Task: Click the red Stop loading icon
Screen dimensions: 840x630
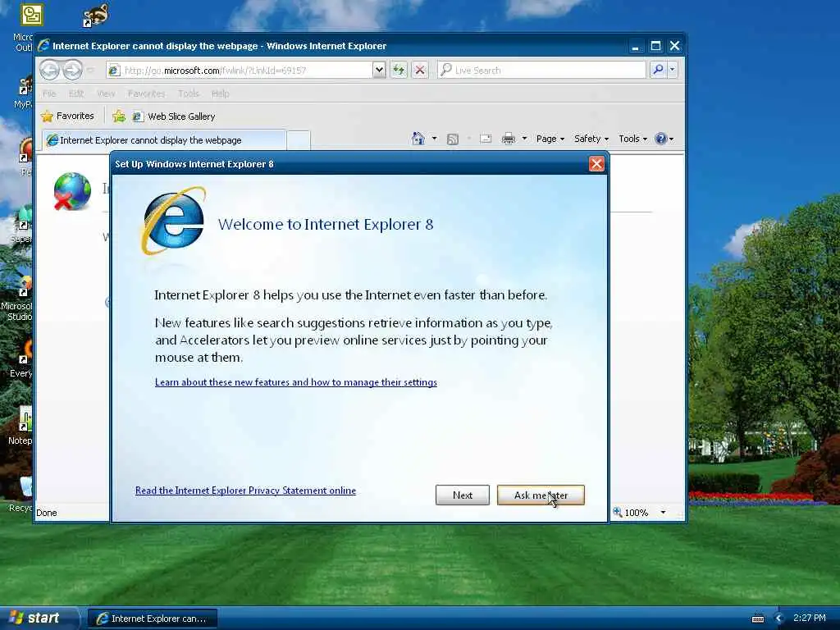Action: 420,71
